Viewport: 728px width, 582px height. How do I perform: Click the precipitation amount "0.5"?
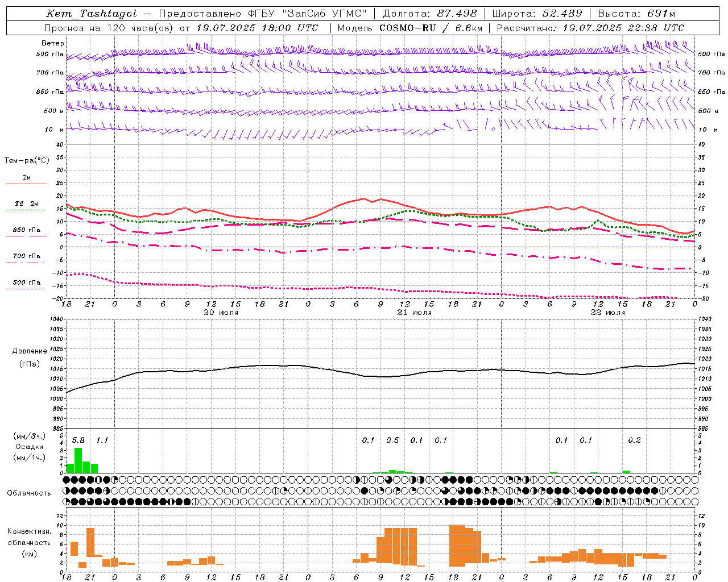[x=392, y=440]
